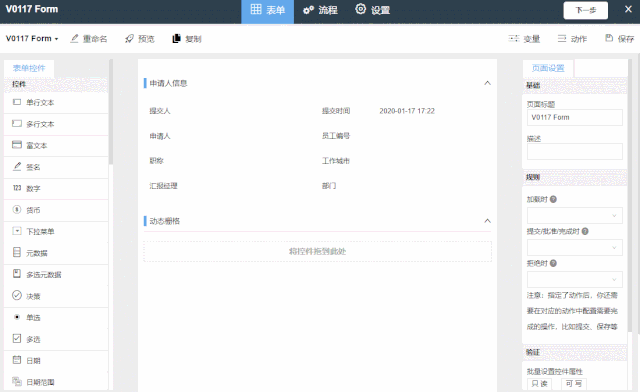Select the 多选 checkbox control icon
This screenshot has width=640, height=392.
tap(17, 338)
